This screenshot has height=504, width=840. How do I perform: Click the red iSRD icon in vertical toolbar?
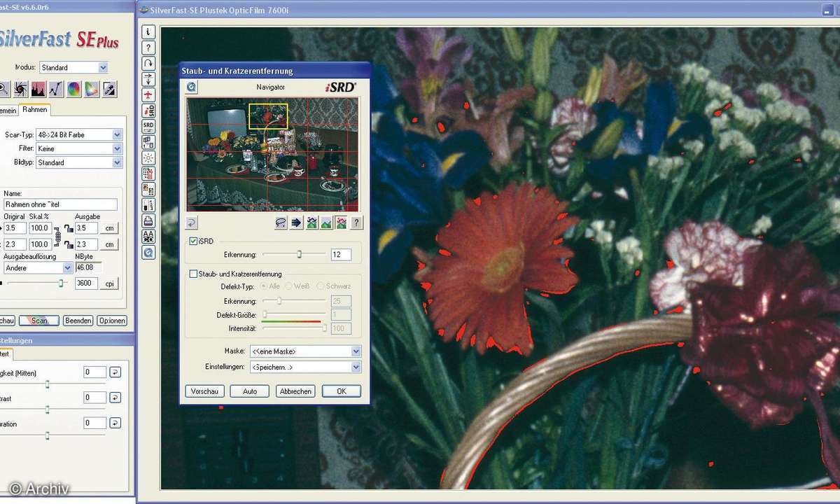pyautogui.click(x=148, y=110)
